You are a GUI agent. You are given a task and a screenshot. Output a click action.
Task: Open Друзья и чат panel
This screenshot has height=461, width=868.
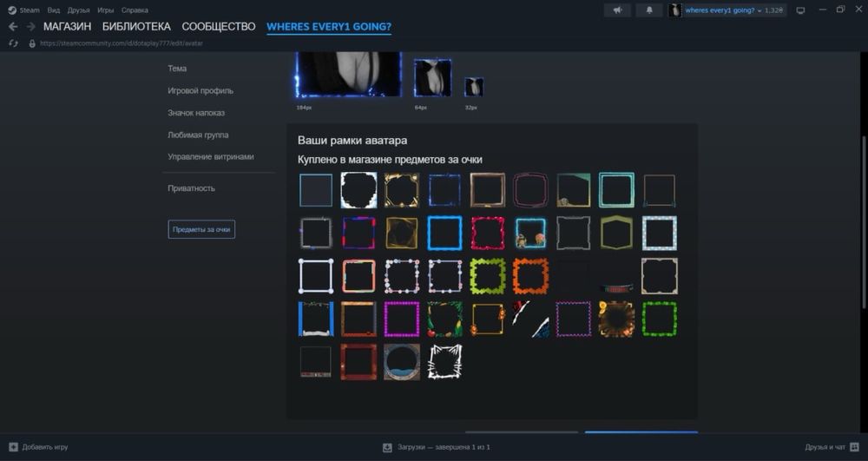tap(825, 446)
